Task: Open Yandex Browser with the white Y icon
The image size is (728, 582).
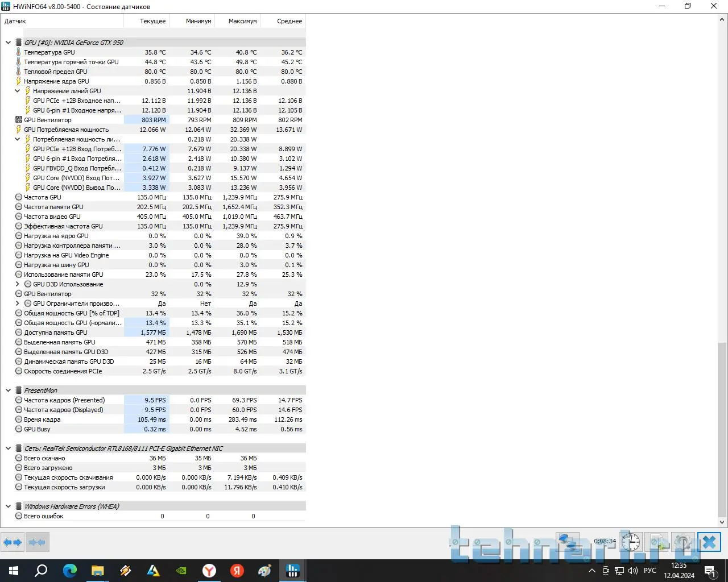Action: point(209,571)
